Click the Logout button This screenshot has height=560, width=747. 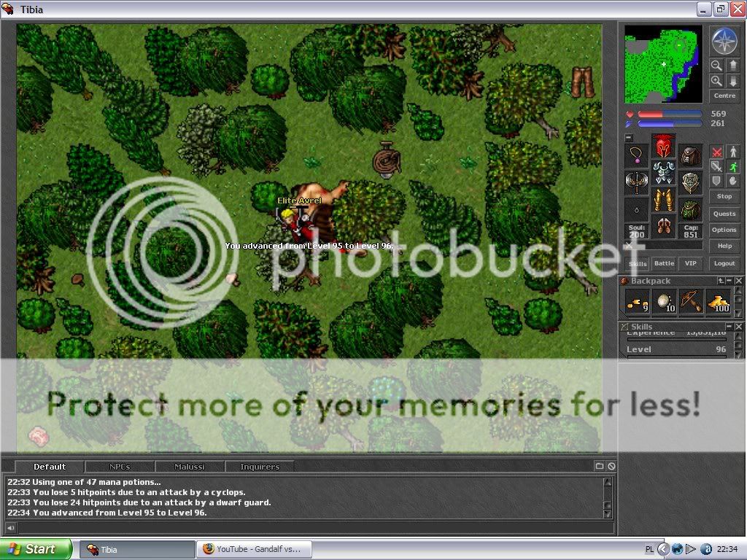click(724, 263)
